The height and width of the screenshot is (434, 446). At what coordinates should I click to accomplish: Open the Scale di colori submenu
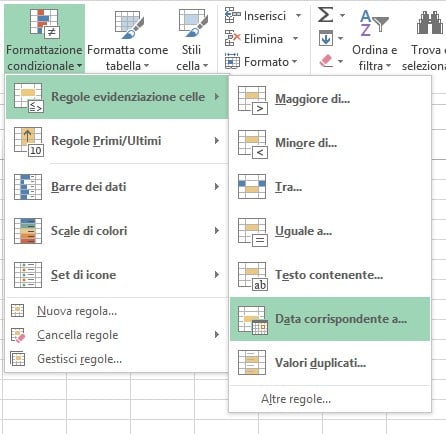(117, 231)
